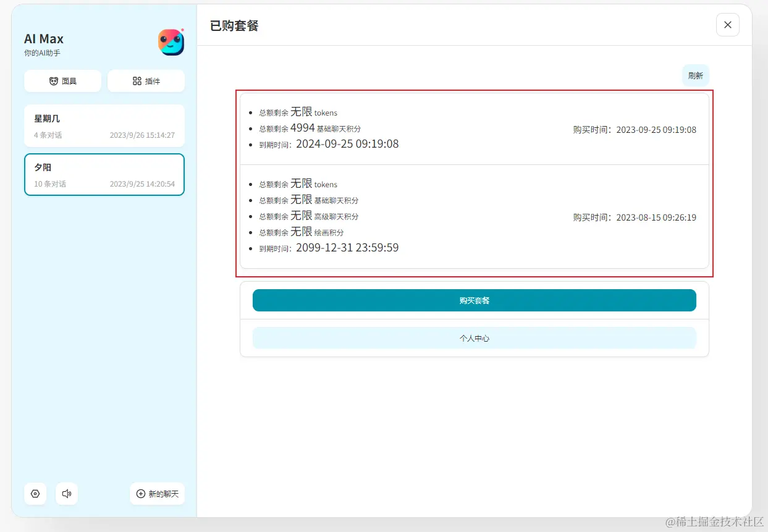This screenshot has height=532, width=768.
Task: Click purchase time 2023-08-15 09:26:19
Action: point(656,217)
